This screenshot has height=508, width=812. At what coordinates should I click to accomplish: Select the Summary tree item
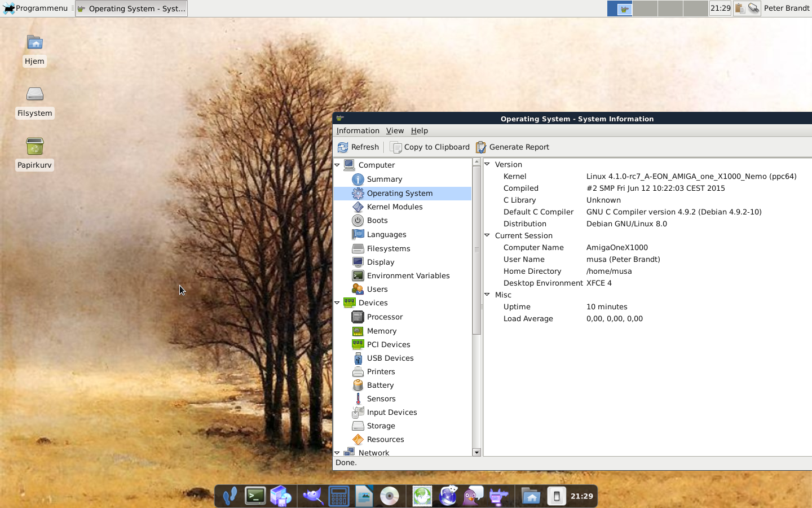[384, 179]
